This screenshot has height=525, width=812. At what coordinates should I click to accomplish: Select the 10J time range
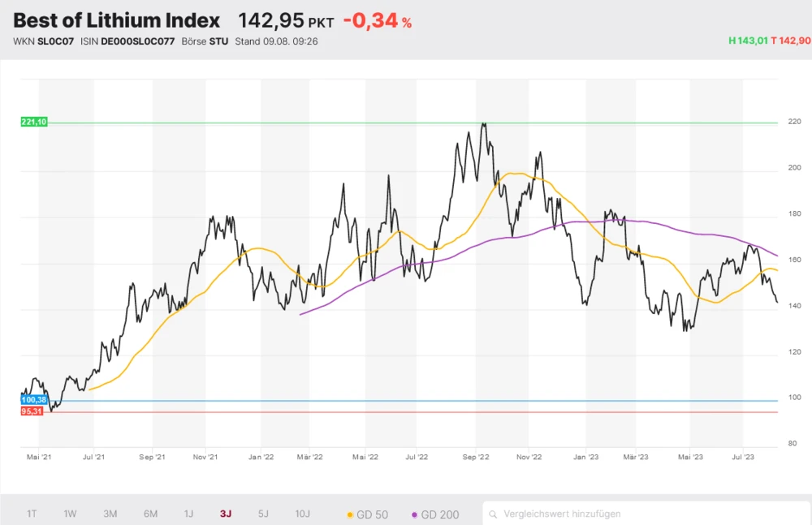click(302, 514)
